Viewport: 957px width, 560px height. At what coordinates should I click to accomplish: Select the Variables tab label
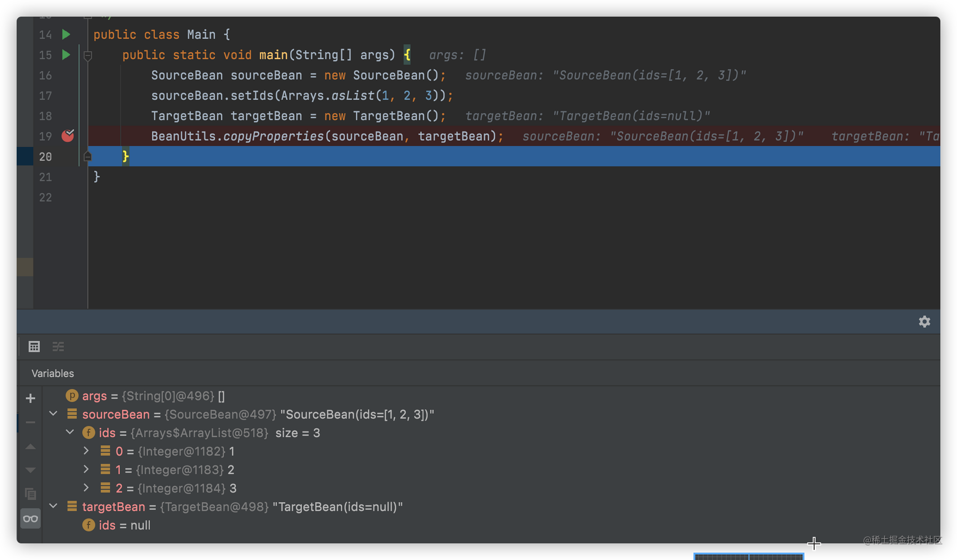tap(53, 373)
